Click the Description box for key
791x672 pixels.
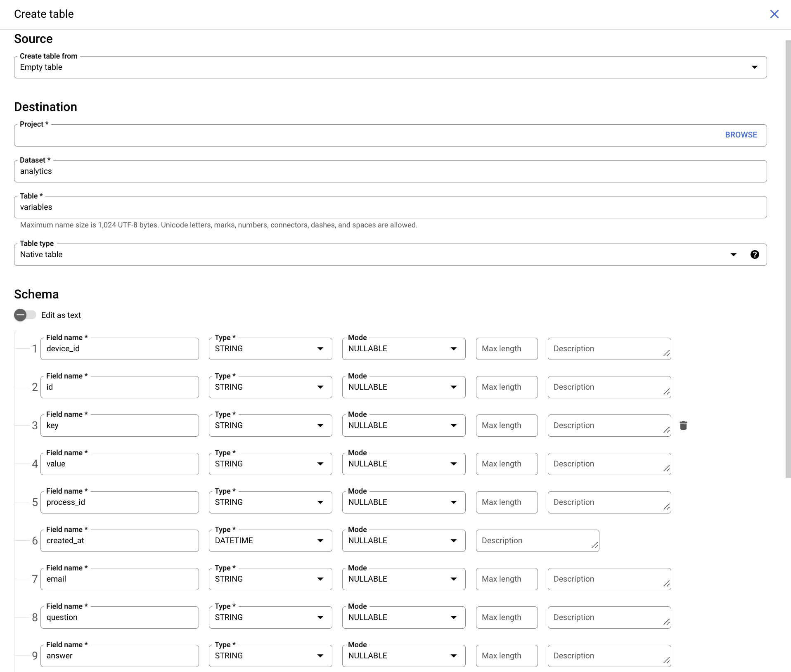[x=609, y=425]
